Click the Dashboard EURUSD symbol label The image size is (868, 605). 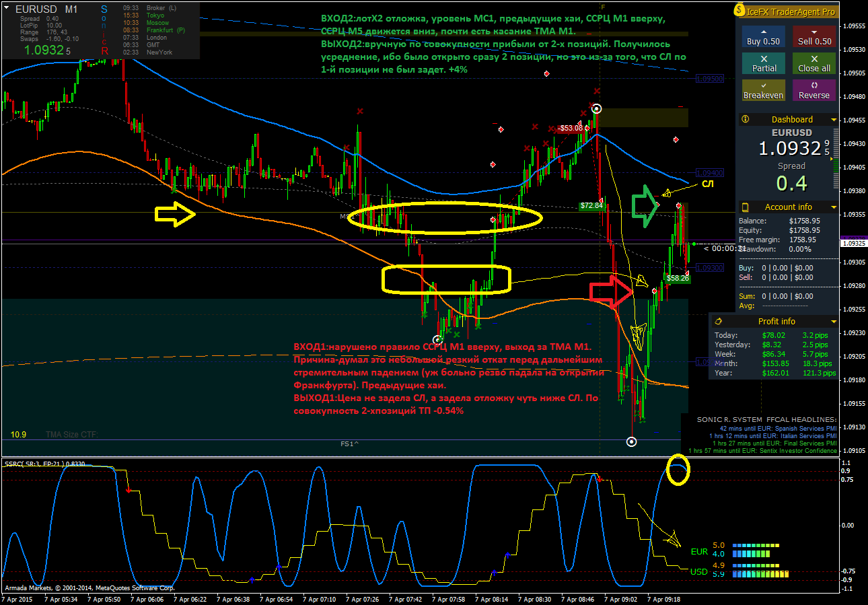pyautogui.click(x=791, y=133)
